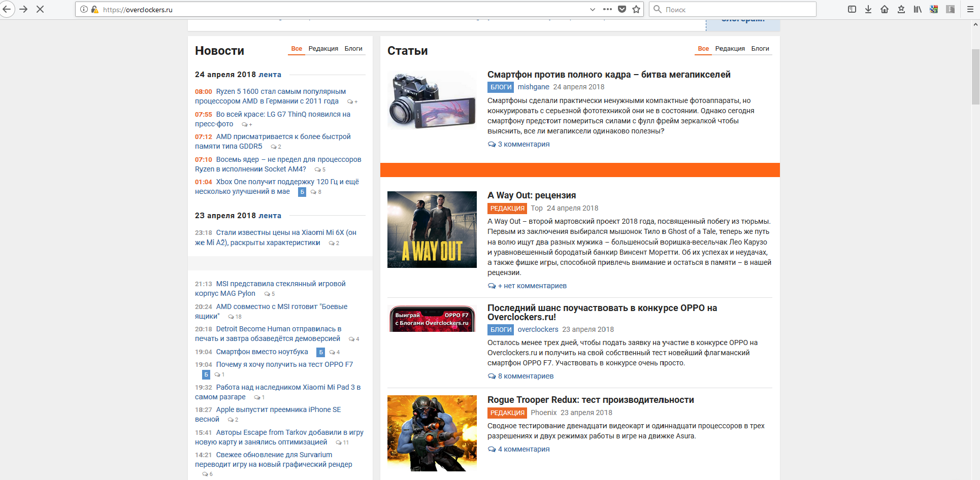Open news Xbox One получит поддержку 120 Гц

pos(277,187)
